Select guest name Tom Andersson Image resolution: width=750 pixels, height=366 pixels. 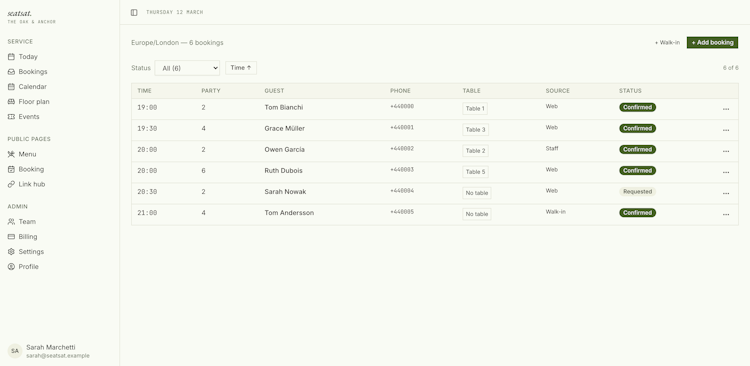(x=289, y=212)
